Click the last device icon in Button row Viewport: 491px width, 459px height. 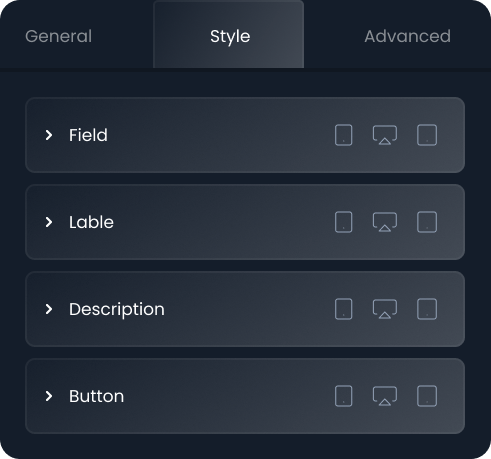tap(427, 396)
